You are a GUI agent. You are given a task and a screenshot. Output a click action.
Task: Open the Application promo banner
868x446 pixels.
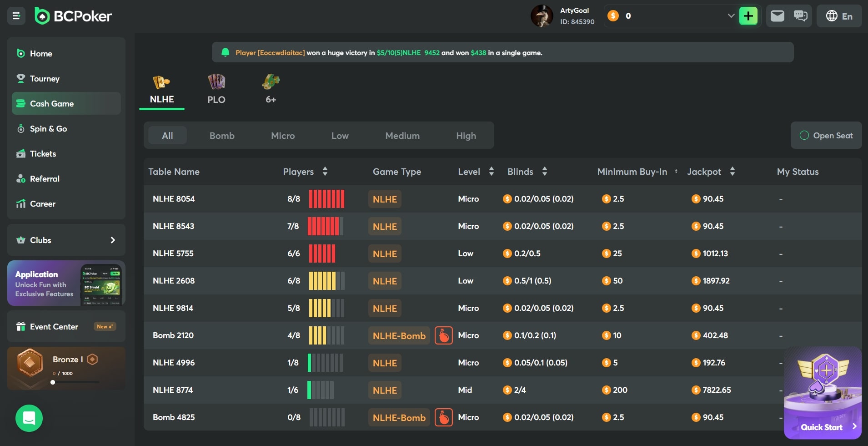click(x=66, y=283)
